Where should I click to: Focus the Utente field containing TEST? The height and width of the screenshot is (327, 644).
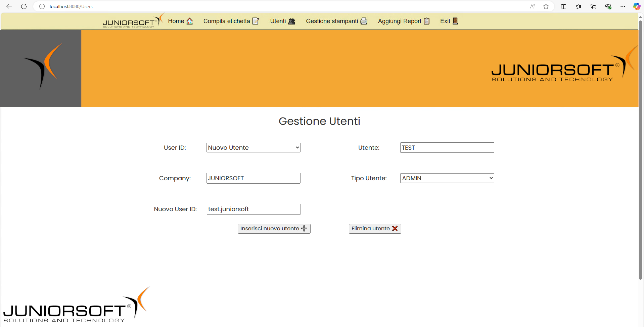(447, 148)
